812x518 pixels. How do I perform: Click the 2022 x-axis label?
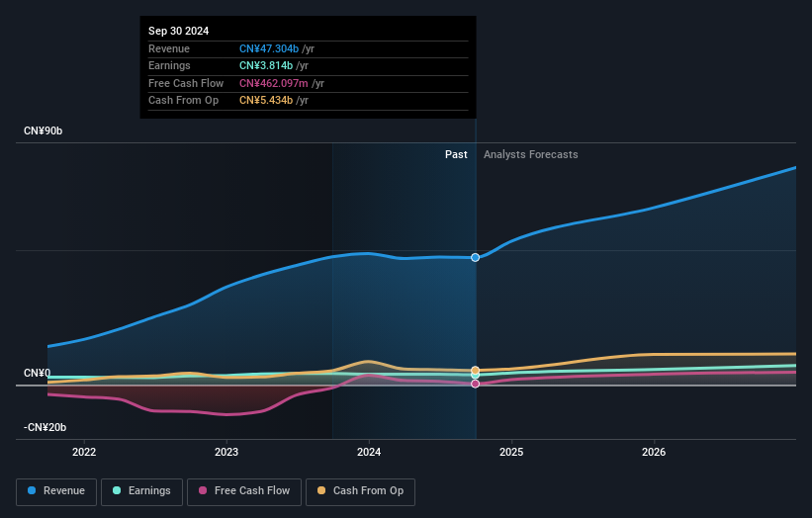84,452
